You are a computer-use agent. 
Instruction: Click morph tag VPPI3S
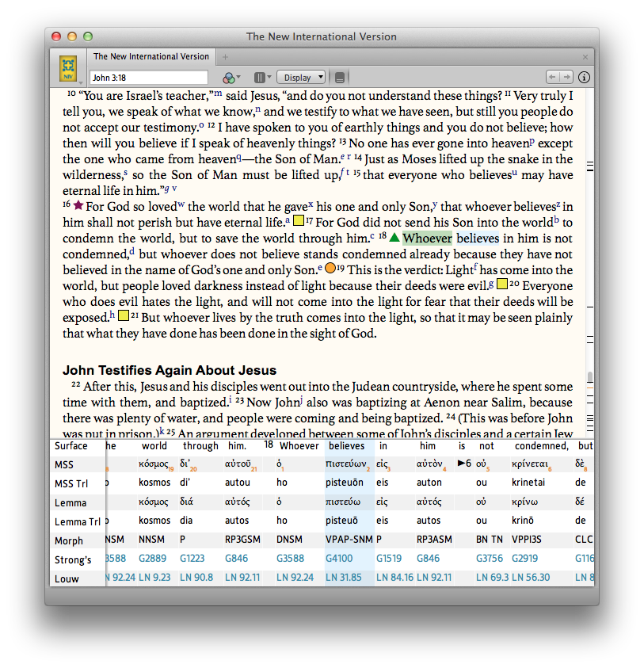pyautogui.click(x=527, y=540)
